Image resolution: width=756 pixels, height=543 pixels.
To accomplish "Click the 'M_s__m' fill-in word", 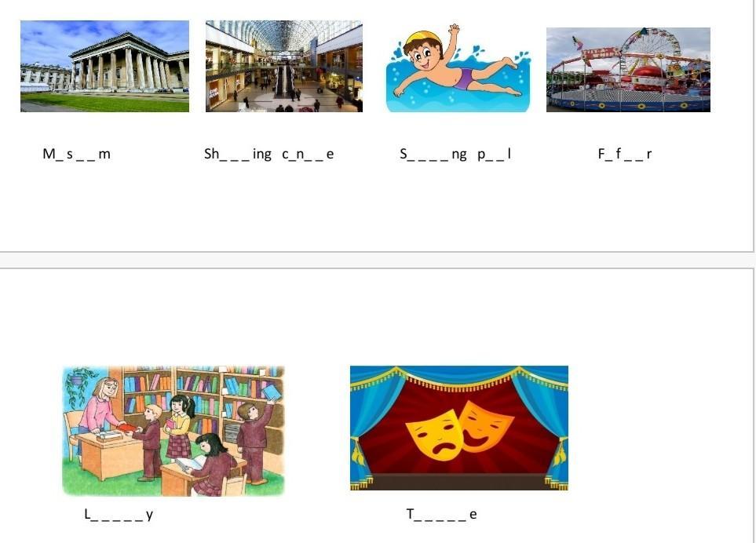I will pyautogui.click(x=77, y=154).
